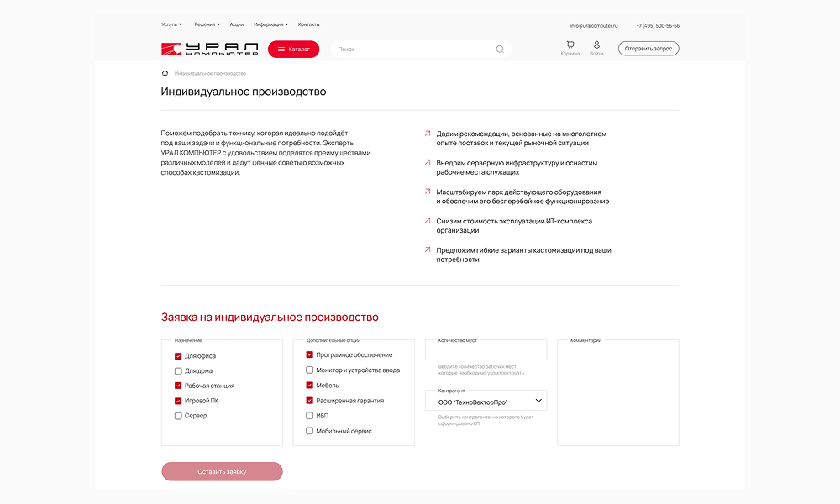The height and width of the screenshot is (504, 840).
Task: Open the red Каталог menu button
Action: click(x=293, y=50)
